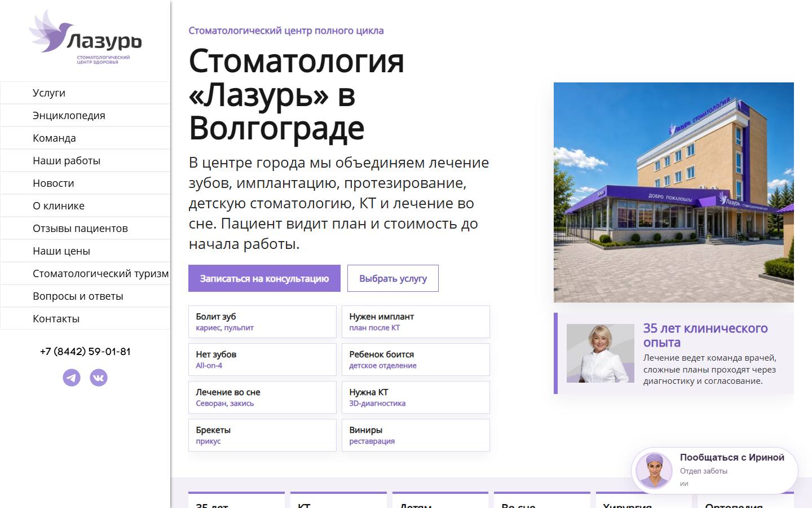The width and height of the screenshot is (812, 508).
Task: Open Новости from the sidebar
Action: [85, 183]
